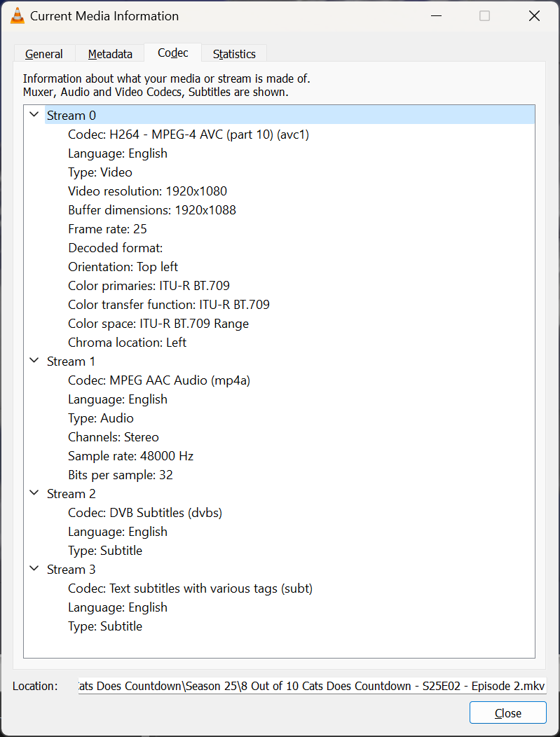Go to the Statistics tab
This screenshot has height=737, width=560.
click(234, 53)
